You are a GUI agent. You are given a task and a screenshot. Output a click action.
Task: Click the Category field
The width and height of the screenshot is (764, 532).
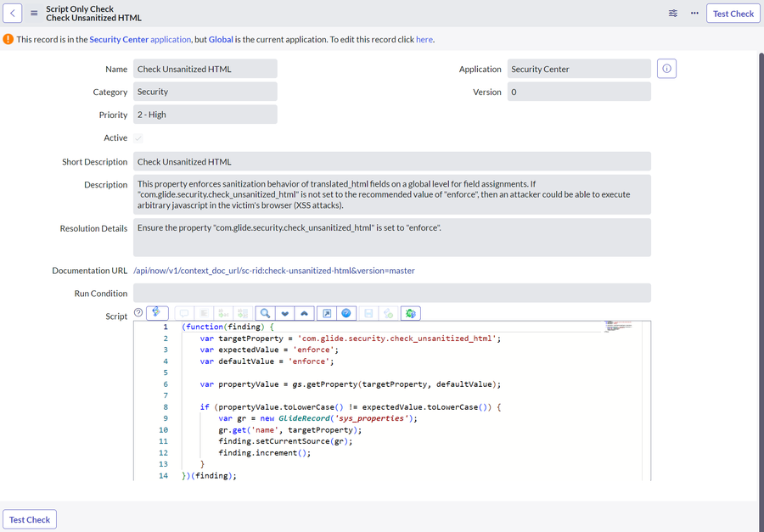click(205, 92)
